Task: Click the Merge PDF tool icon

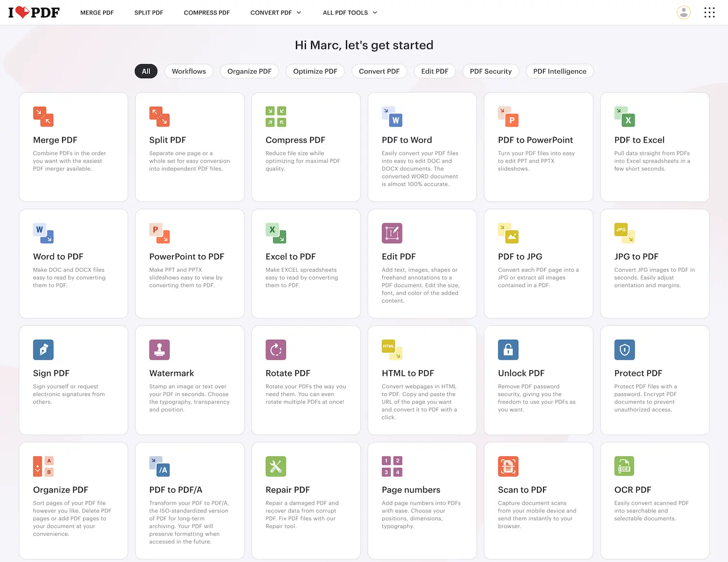Action: [43, 116]
